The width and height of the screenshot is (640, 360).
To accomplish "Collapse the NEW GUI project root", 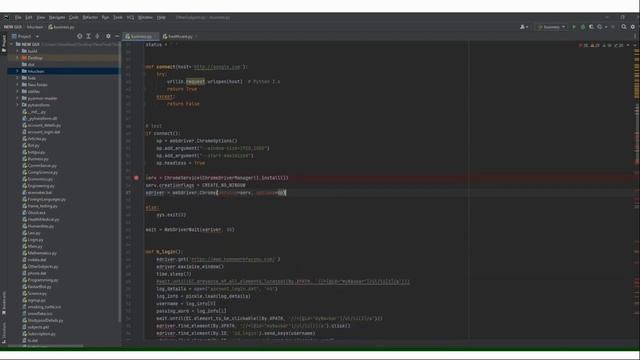I will [12, 44].
